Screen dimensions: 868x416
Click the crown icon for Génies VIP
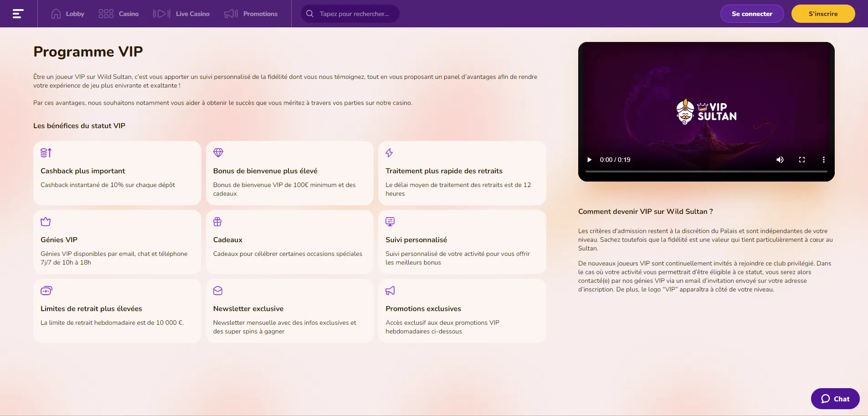46,222
